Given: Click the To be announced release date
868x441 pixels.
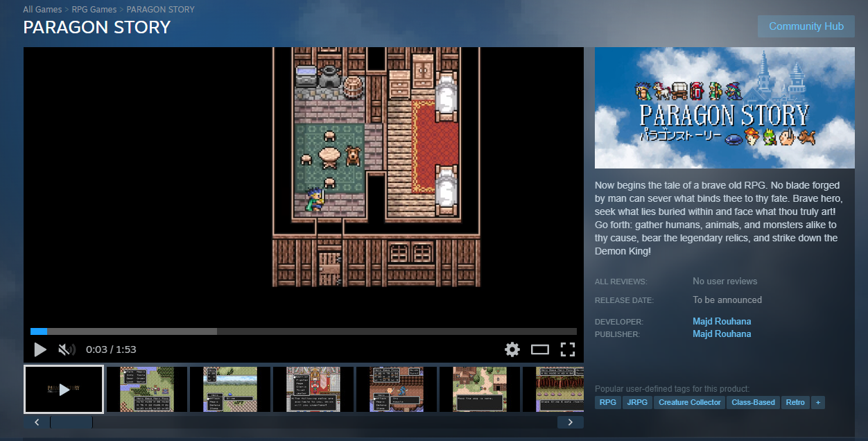Looking at the screenshot, I should [x=727, y=300].
